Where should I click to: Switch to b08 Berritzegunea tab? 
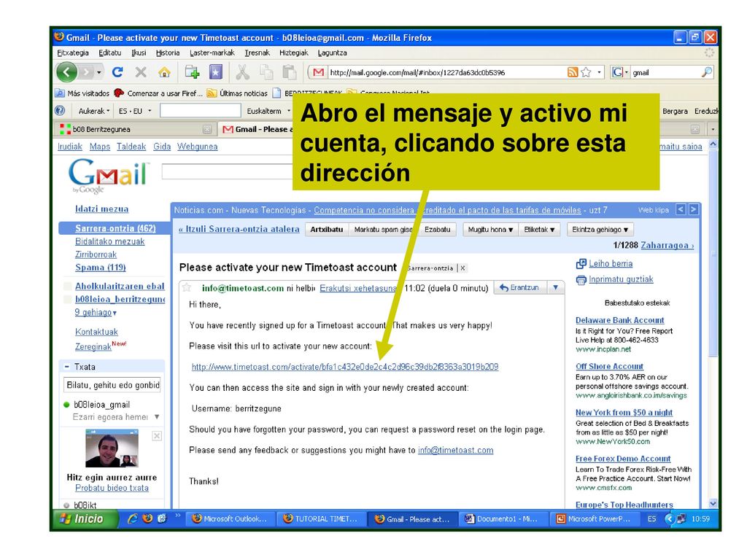click(x=136, y=129)
